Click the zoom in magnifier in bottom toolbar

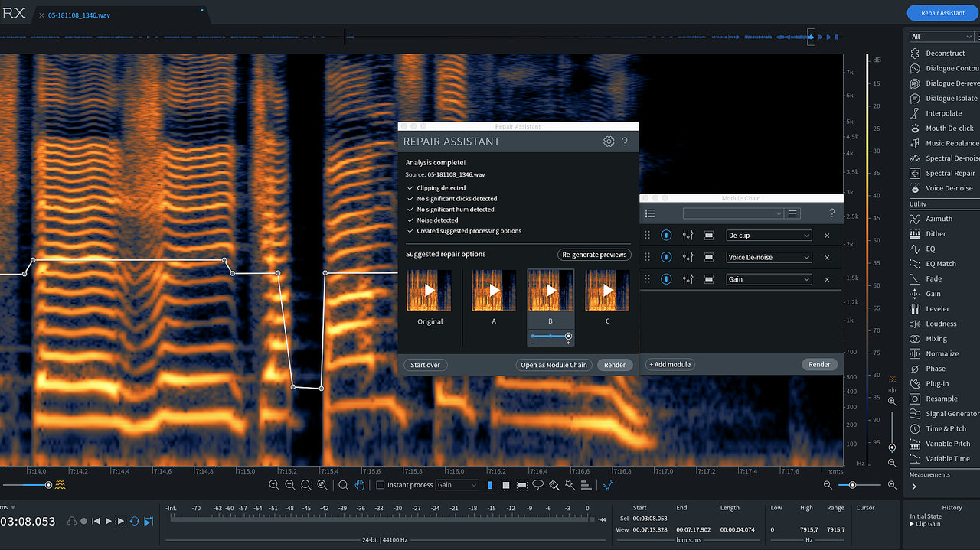(273, 485)
